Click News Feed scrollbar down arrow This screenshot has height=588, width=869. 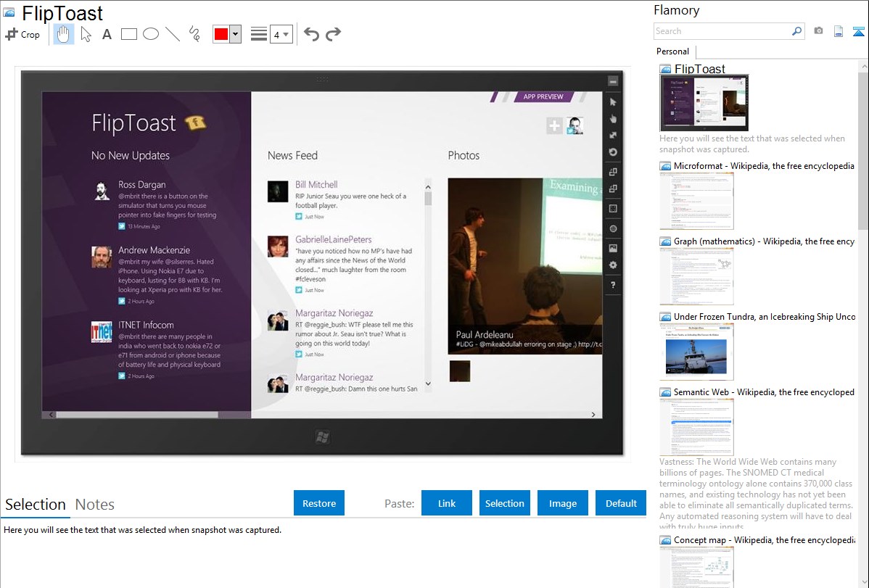pyautogui.click(x=428, y=384)
